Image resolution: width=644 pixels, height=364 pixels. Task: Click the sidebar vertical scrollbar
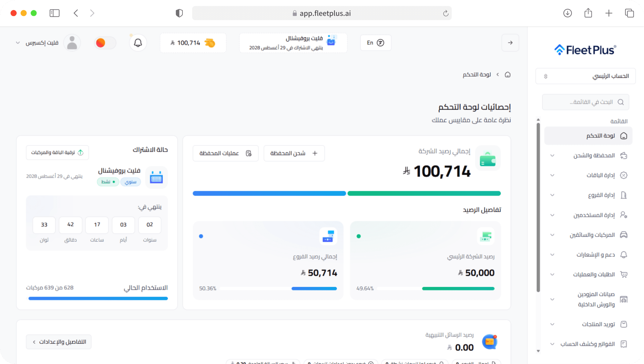pos(538,207)
